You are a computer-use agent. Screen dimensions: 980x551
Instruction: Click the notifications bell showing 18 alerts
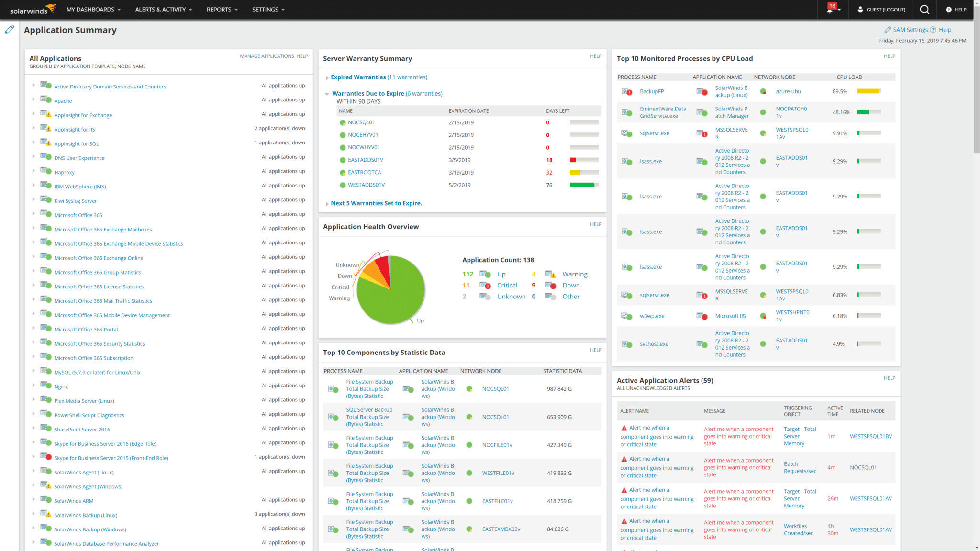pyautogui.click(x=831, y=10)
